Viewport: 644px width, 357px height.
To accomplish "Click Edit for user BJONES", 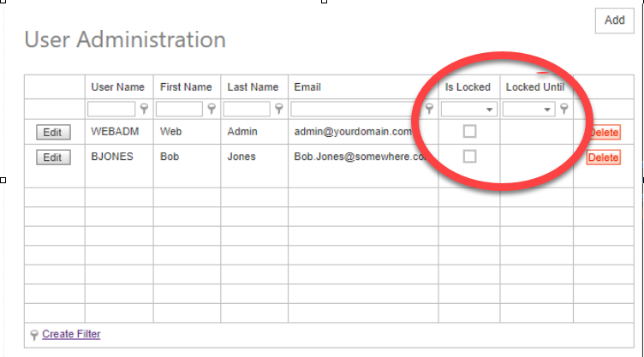I will click(x=53, y=158).
